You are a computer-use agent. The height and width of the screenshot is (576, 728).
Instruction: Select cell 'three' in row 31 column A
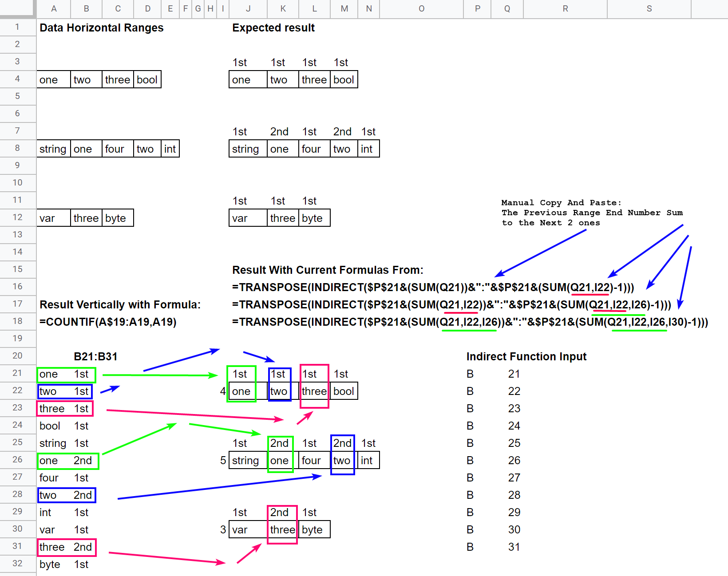click(x=54, y=547)
